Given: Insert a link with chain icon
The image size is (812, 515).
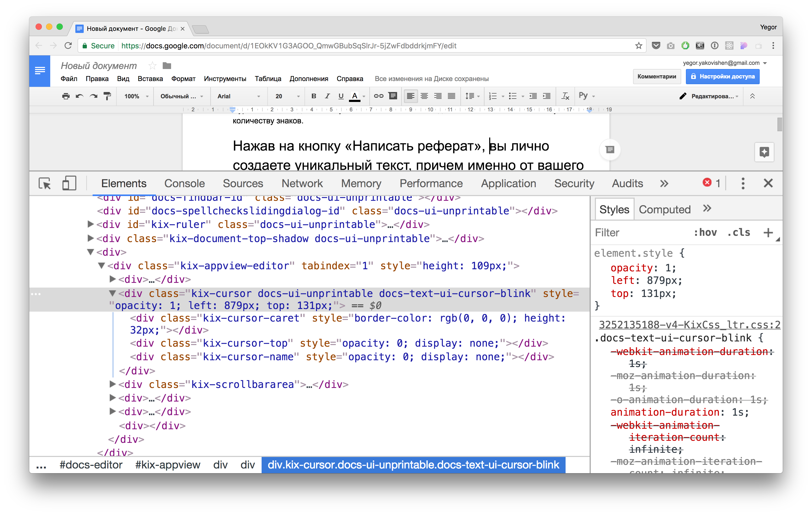Looking at the screenshot, I should point(379,96).
